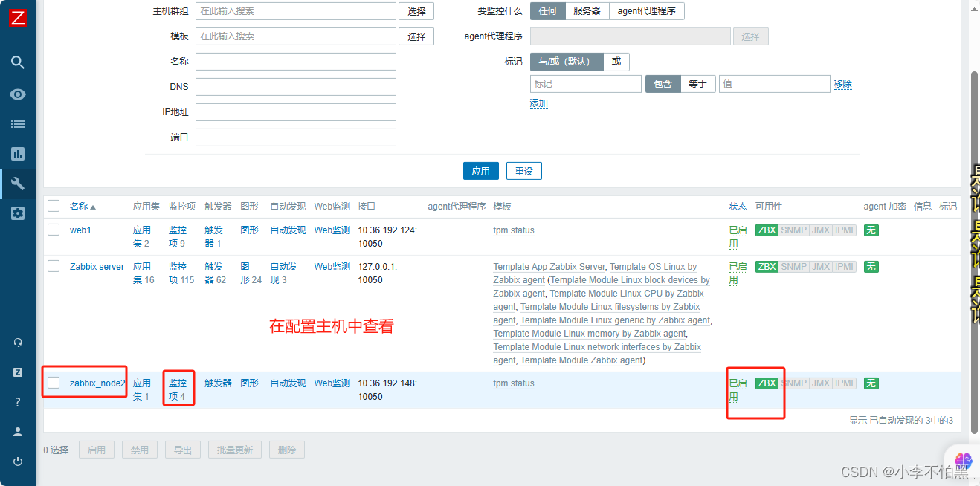The width and height of the screenshot is (980, 486).
Task: Click the 添加 tag link
Action: 539,103
